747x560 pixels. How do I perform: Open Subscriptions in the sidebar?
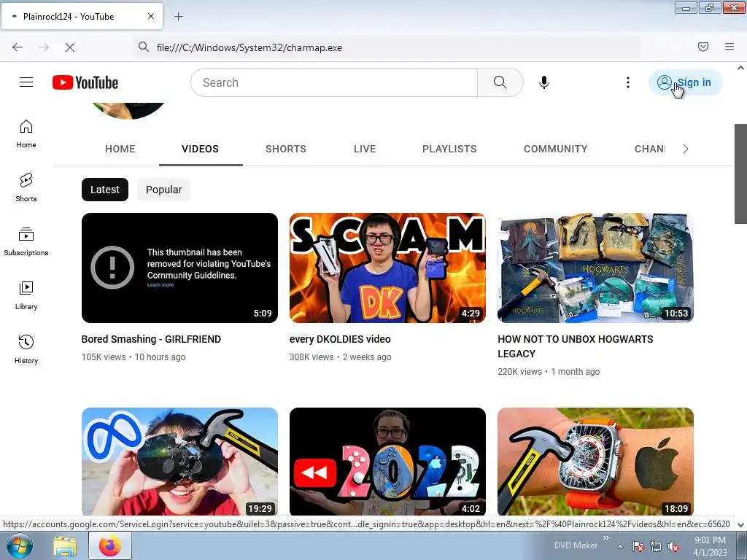[x=26, y=241]
